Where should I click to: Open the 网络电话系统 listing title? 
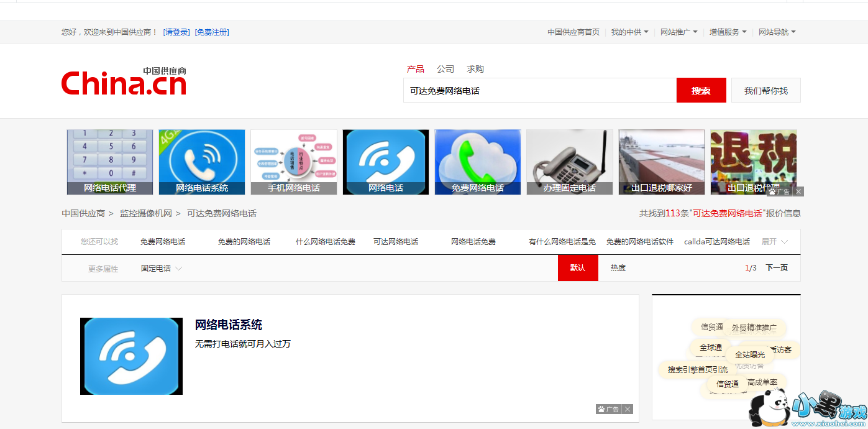[229, 325]
